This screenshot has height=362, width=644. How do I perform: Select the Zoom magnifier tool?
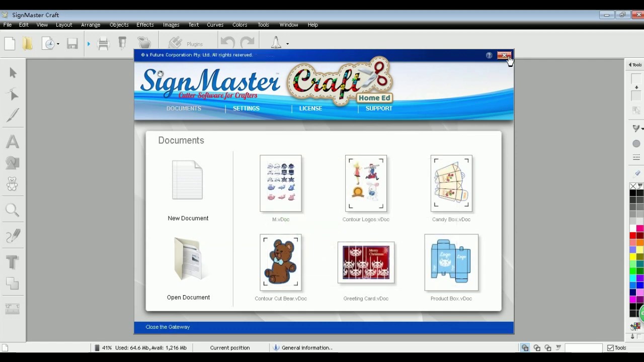pos(13,210)
